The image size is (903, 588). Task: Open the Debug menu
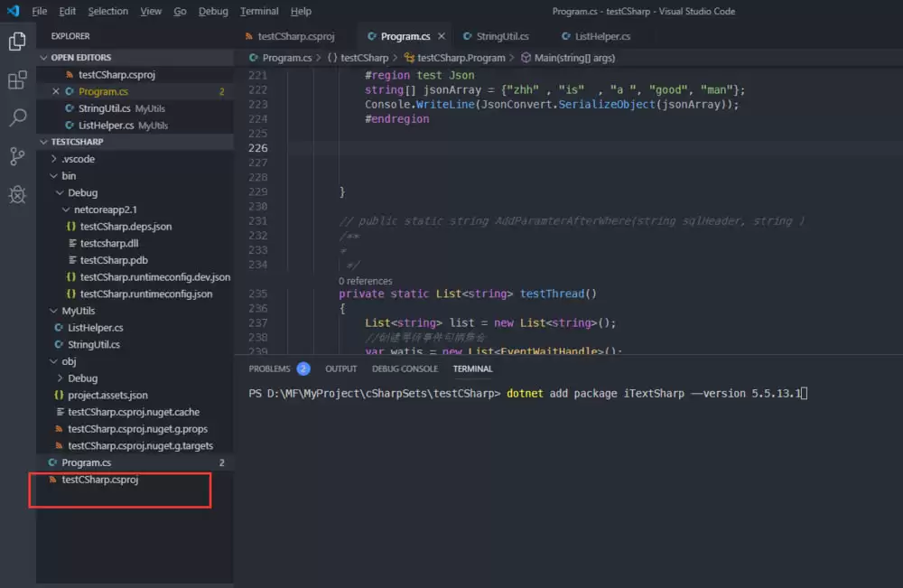tap(214, 12)
